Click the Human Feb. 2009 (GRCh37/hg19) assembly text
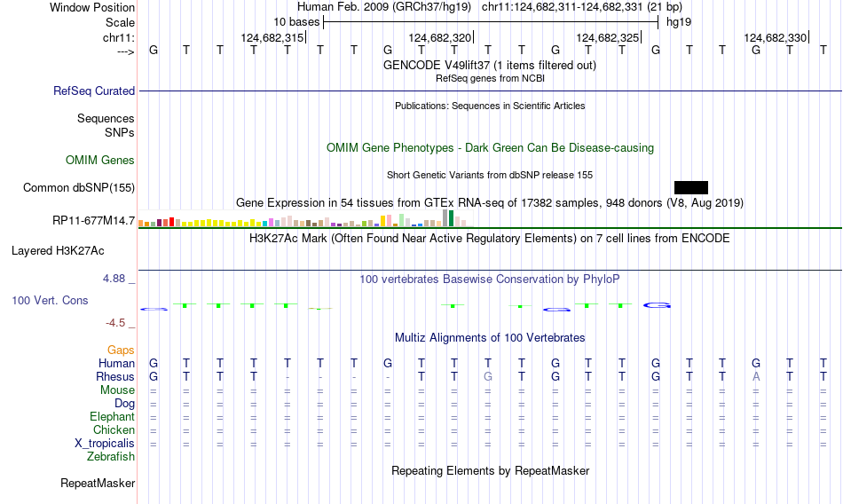This screenshot has width=843, height=504. pos(384,7)
